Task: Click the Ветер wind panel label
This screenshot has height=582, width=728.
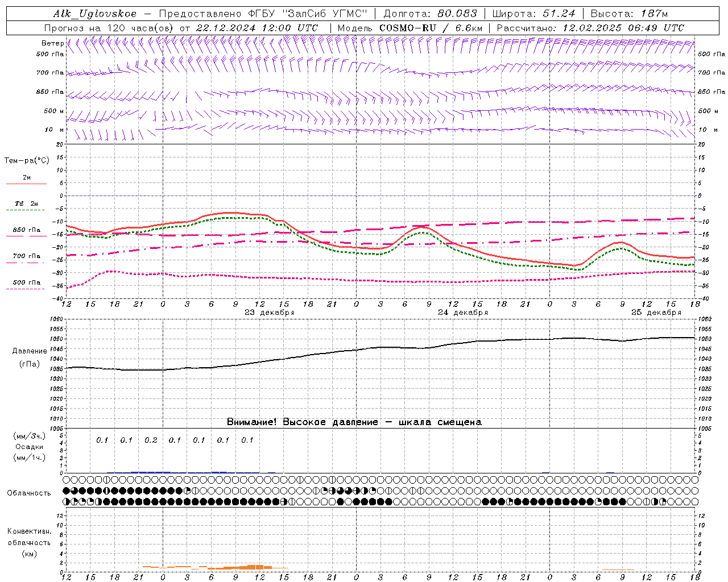Action: 52,43
